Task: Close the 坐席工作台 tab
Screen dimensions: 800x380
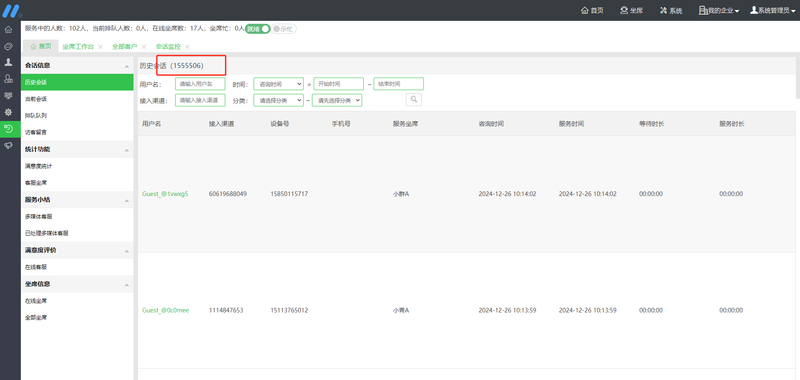Action: pyautogui.click(x=101, y=46)
